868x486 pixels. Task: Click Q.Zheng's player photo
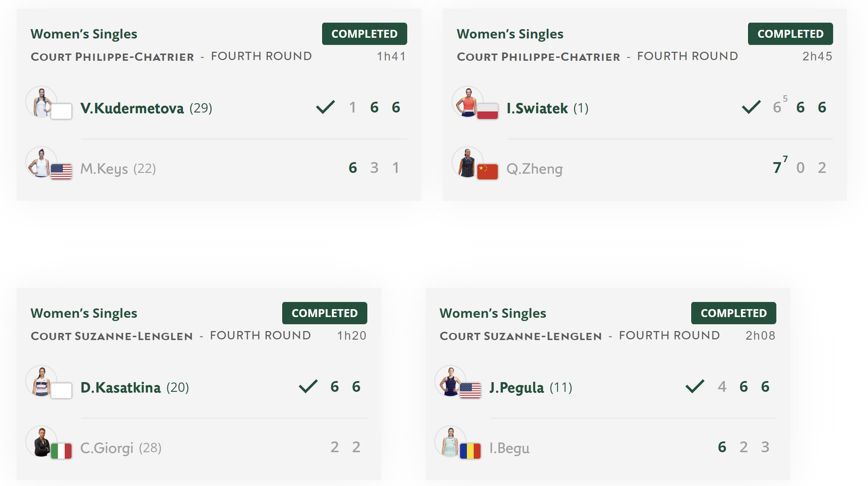click(467, 162)
